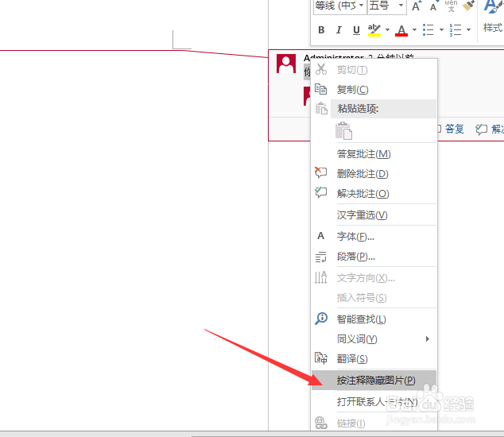Click the comment author avatar picture

(286, 64)
